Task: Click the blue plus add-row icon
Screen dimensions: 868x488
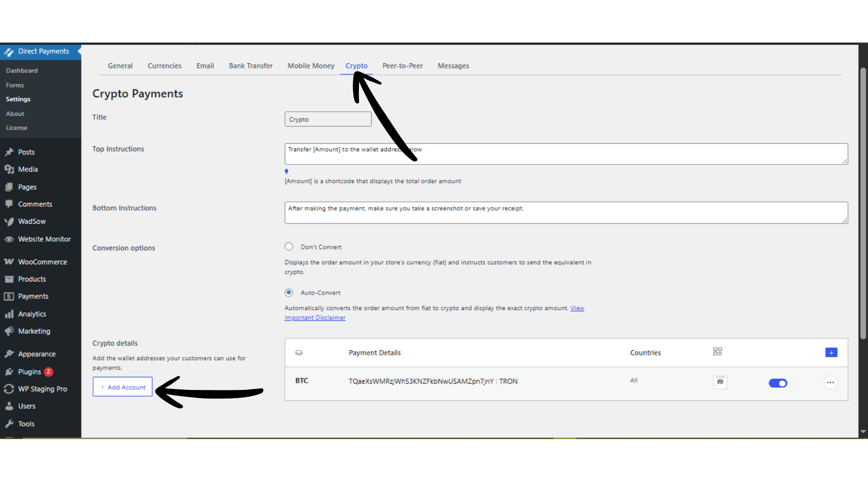Action: 831,352
